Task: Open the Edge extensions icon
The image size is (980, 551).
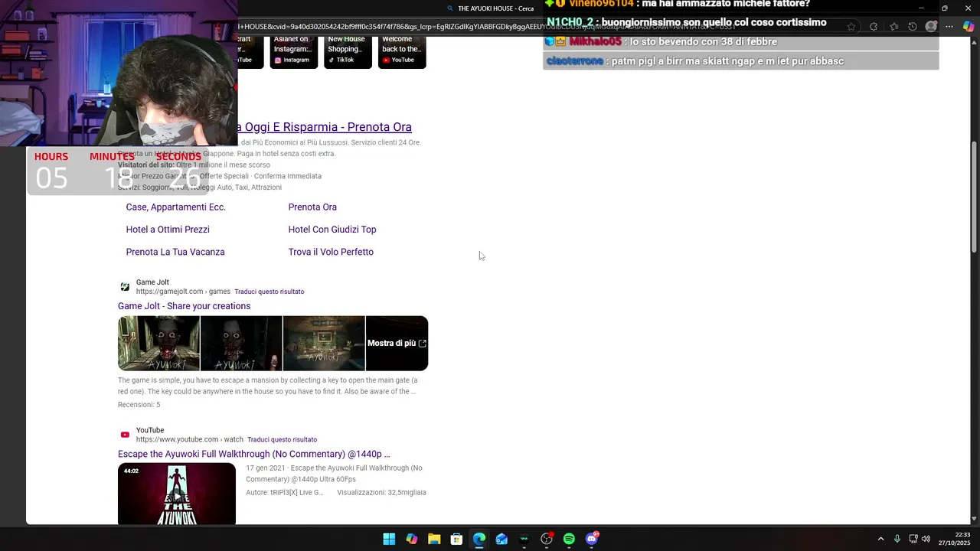Action: pos(874,27)
